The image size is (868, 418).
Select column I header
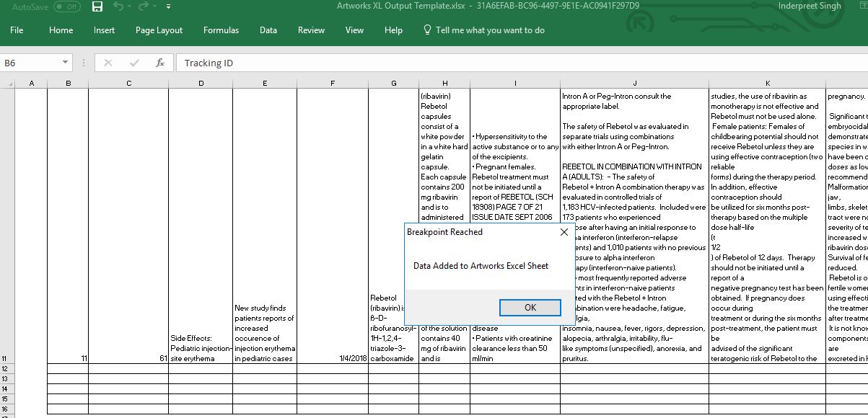pos(515,84)
